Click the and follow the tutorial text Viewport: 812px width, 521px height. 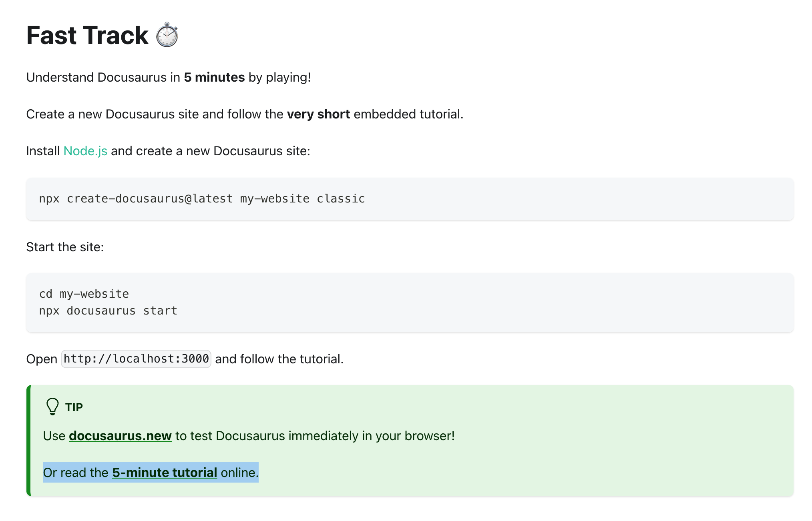pos(279,359)
